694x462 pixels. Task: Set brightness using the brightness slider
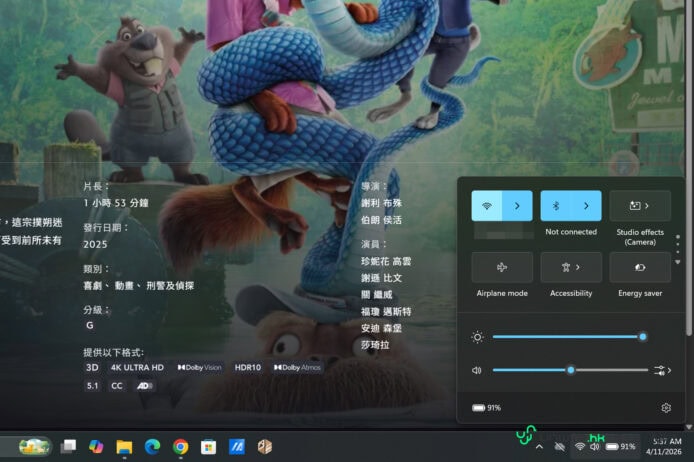pos(568,337)
